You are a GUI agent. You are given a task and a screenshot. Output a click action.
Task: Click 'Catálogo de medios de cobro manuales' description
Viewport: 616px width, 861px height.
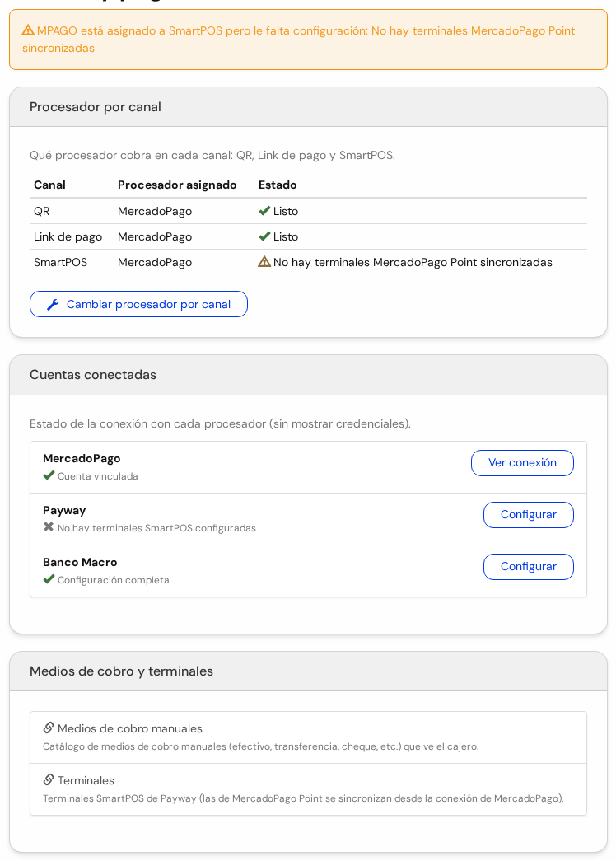tap(261, 746)
